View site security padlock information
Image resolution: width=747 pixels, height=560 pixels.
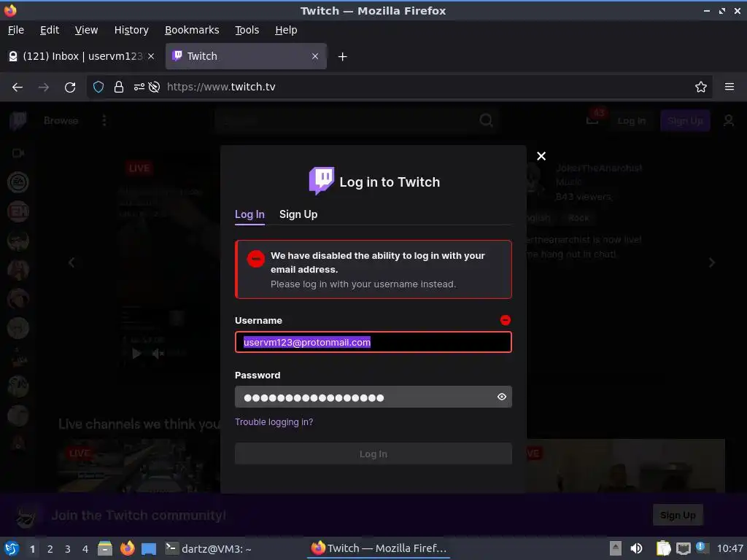[x=119, y=87]
